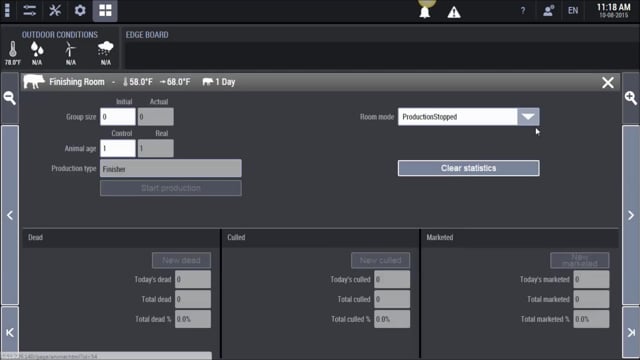
Task: Open the gear settings icon
Action: click(x=80, y=10)
